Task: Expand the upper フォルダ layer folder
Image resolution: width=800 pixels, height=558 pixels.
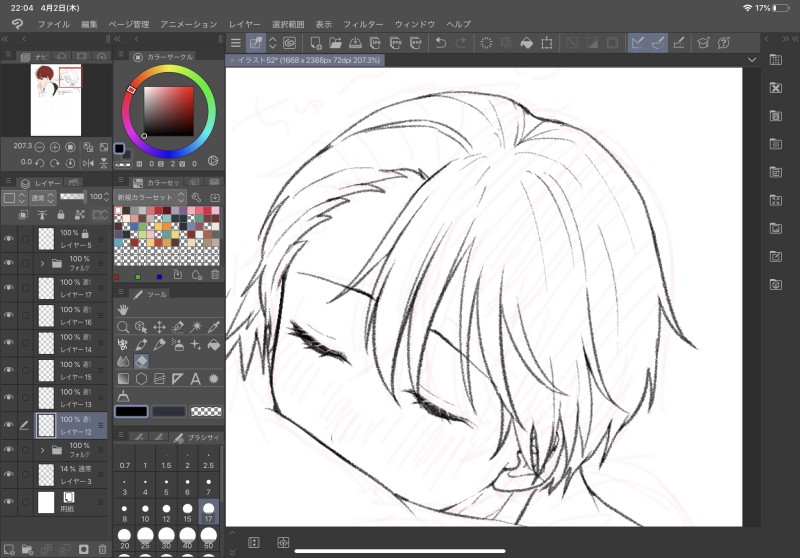Action: coord(42,264)
